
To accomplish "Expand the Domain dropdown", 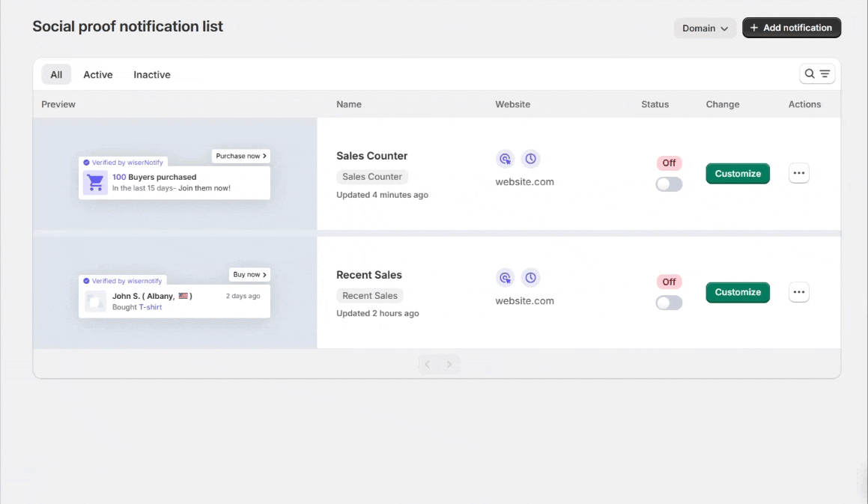I will [705, 28].
